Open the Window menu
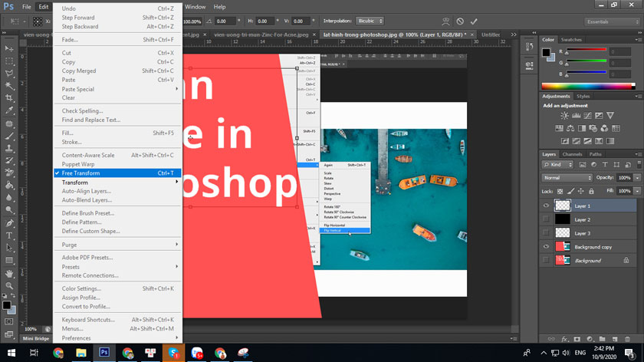This screenshot has height=362, width=644. click(x=195, y=7)
